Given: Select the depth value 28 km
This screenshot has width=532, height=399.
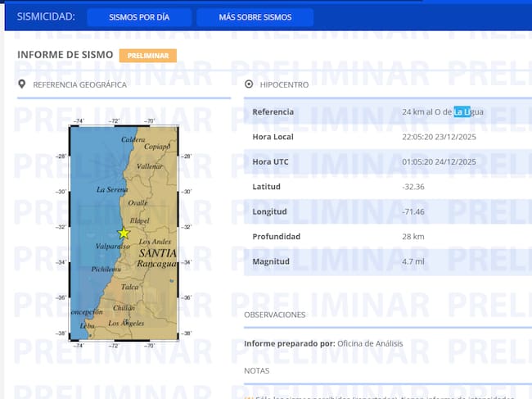Looking at the screenshot, I should coord(413,236).
